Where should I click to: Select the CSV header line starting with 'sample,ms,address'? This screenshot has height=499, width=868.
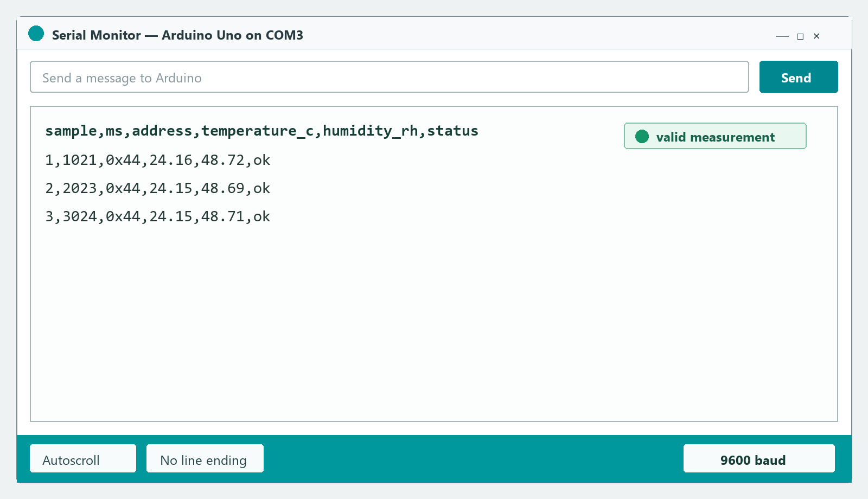[x=261, y=131]
